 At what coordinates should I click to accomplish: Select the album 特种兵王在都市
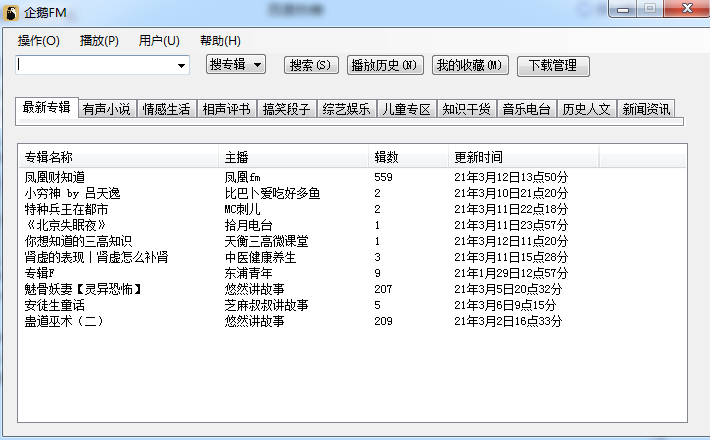67,209
